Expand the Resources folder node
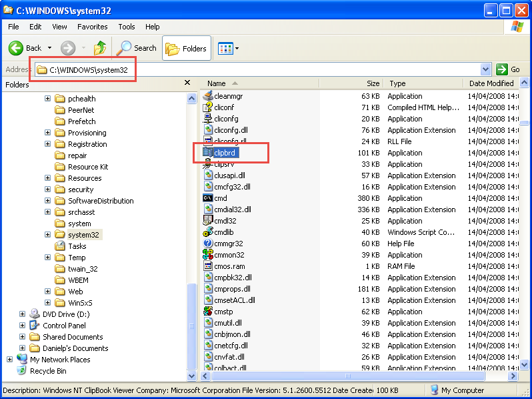This screenshot has height=399, width=532. 48,178
